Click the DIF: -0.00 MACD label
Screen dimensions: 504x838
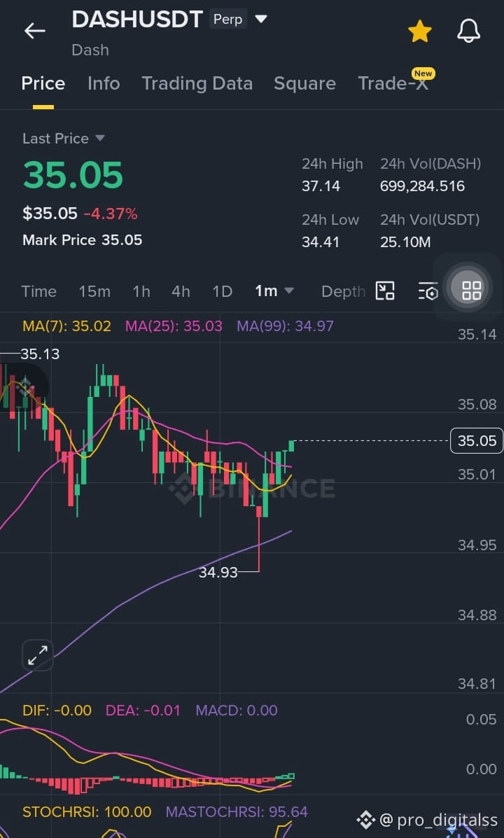[57, 711]
